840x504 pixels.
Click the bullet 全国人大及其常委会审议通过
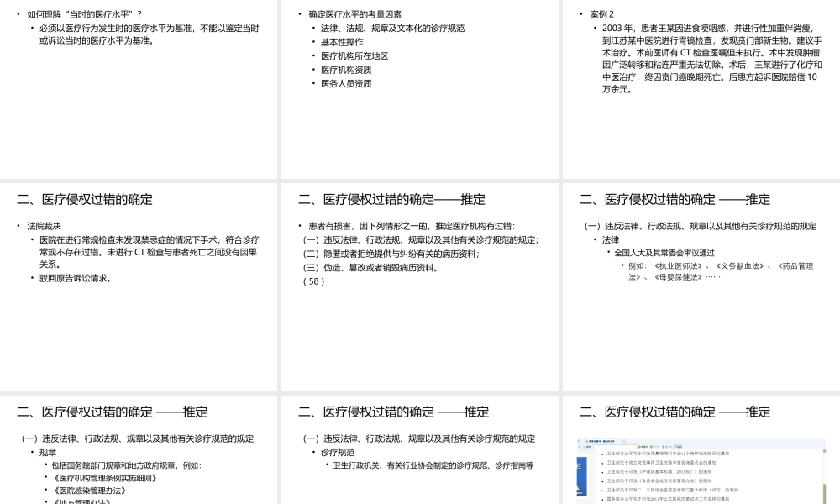[x=664, y=253]
